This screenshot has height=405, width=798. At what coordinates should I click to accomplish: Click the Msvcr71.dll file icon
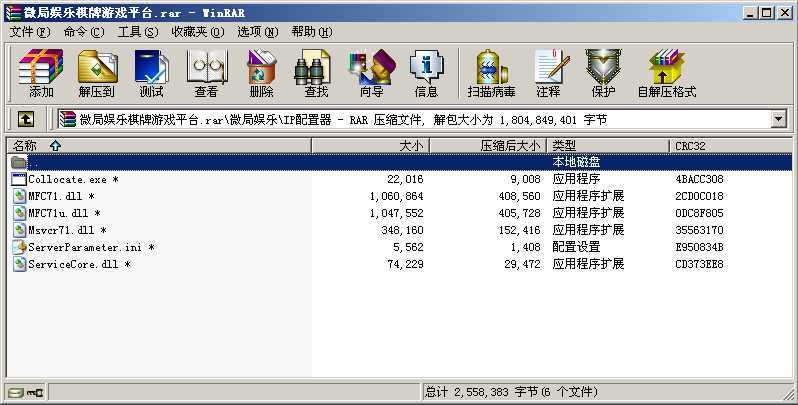pyautogui.click(x=19, y=230)
